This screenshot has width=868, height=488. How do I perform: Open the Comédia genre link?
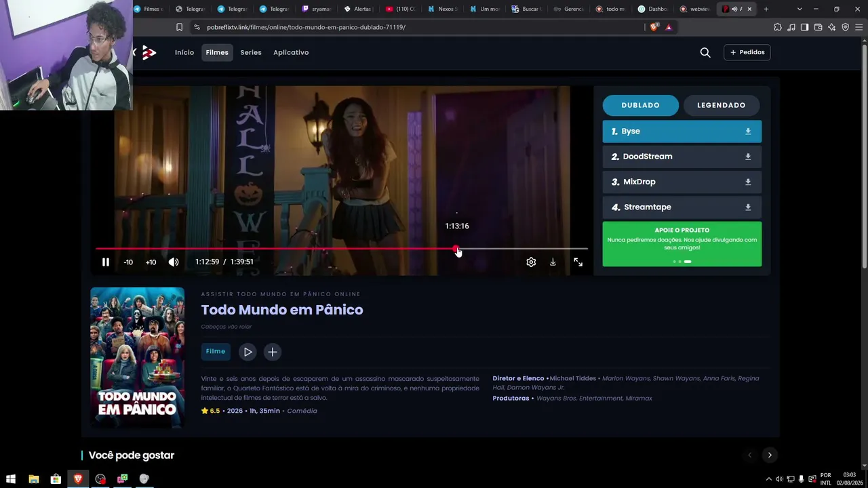[x=302, y=411]
